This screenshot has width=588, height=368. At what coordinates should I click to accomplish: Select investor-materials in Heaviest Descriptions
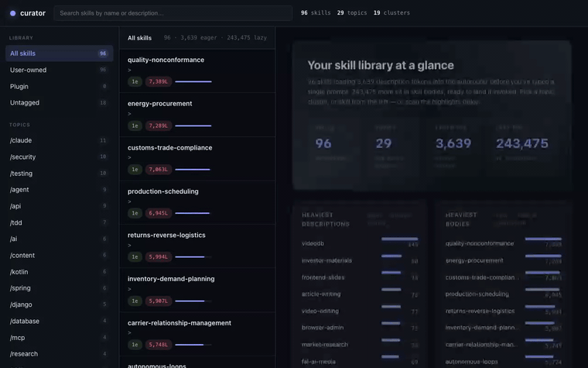tap(360, 260)
